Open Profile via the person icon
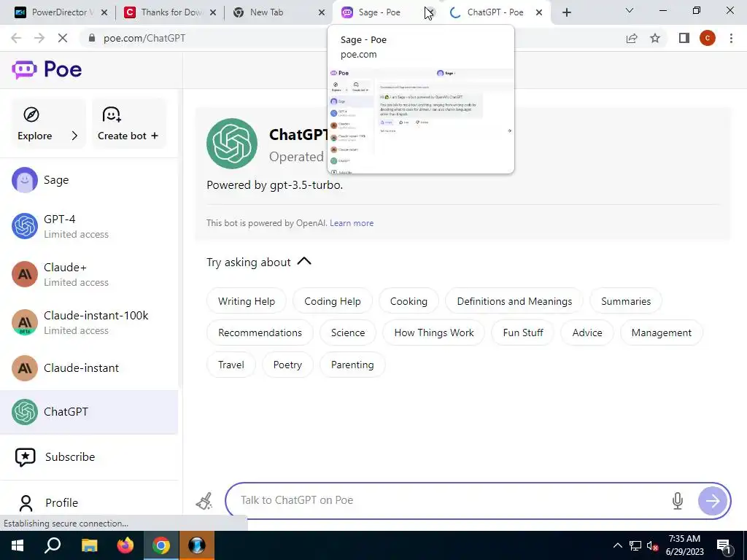The height and width of the screenshot is (560, 747). click(x=26, y=503)
